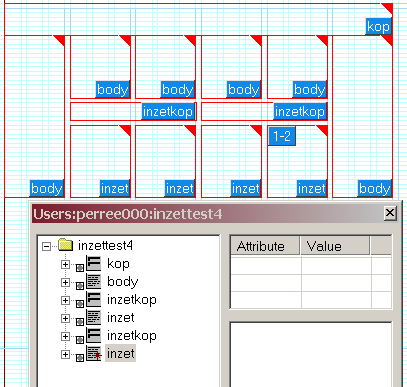Click the Value column header
Screen dimensions: 407x387
[335, 246]
